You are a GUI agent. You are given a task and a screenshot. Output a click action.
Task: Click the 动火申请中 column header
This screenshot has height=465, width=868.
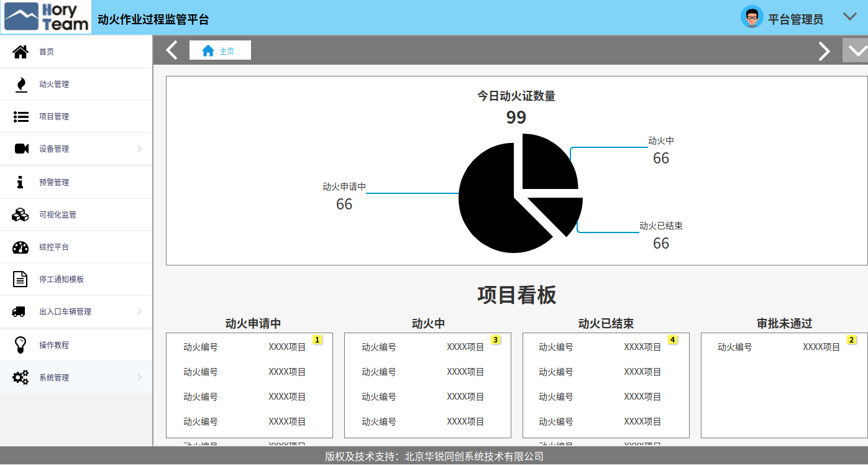coord(254,324)
